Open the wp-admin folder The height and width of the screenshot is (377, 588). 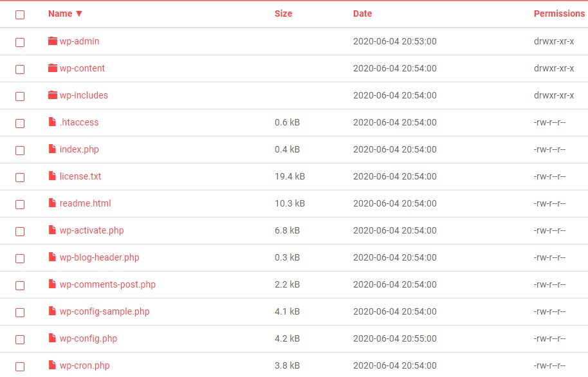pos(79,41)
